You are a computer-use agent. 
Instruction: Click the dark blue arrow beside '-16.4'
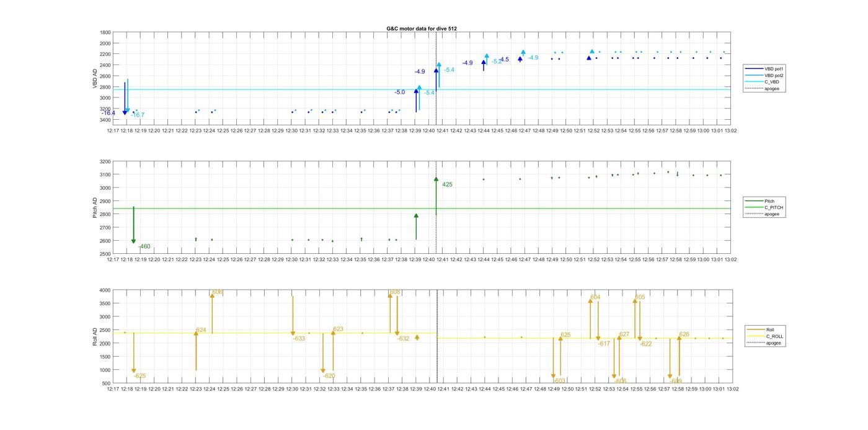125,99
